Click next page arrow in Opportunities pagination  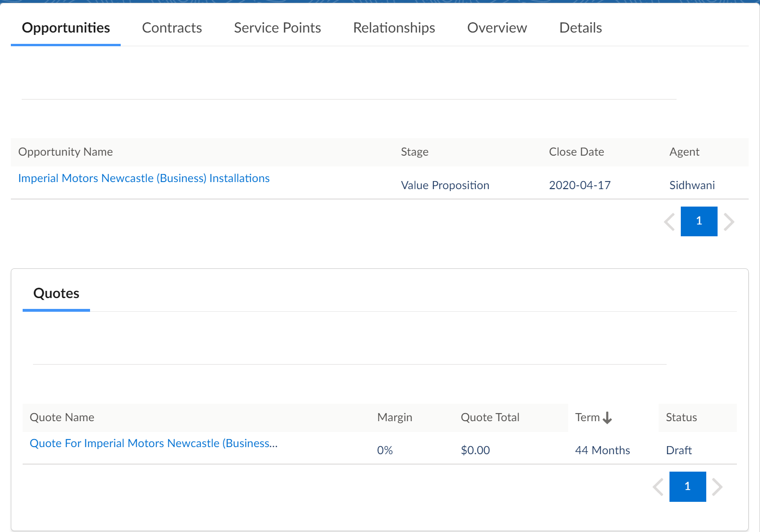pos(729,222)
